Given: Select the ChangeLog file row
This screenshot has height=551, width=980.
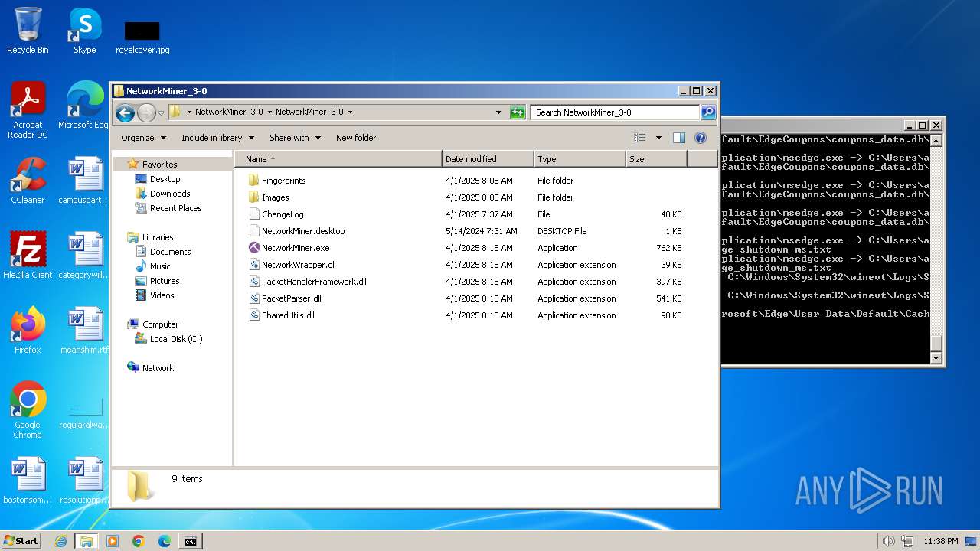Looking at the screenshot, I should (282, 214).
